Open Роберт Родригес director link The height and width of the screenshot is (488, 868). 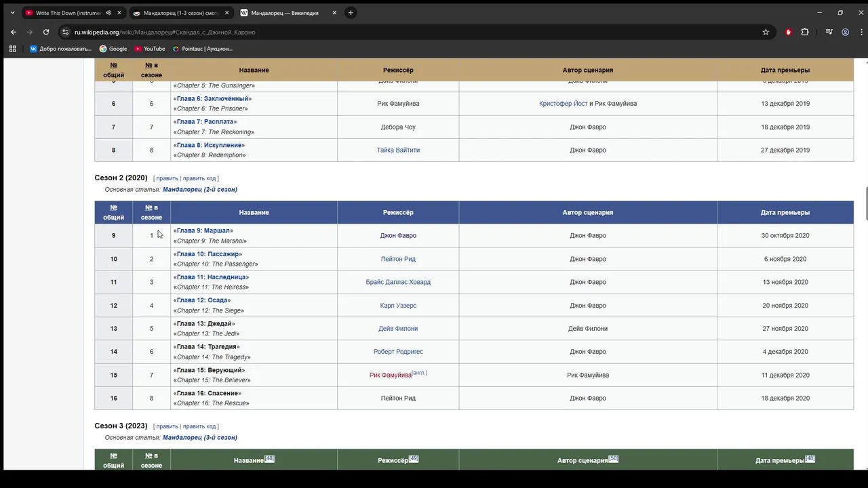coord(398,352)
